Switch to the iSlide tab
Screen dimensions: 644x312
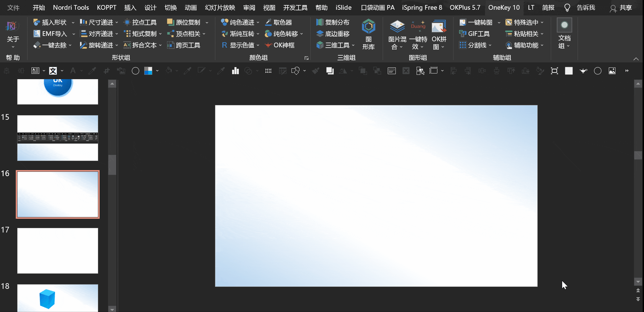point(343,8)
